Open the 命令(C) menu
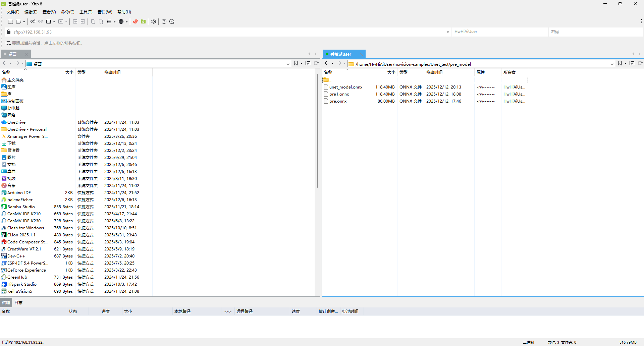 coord(67,12)
